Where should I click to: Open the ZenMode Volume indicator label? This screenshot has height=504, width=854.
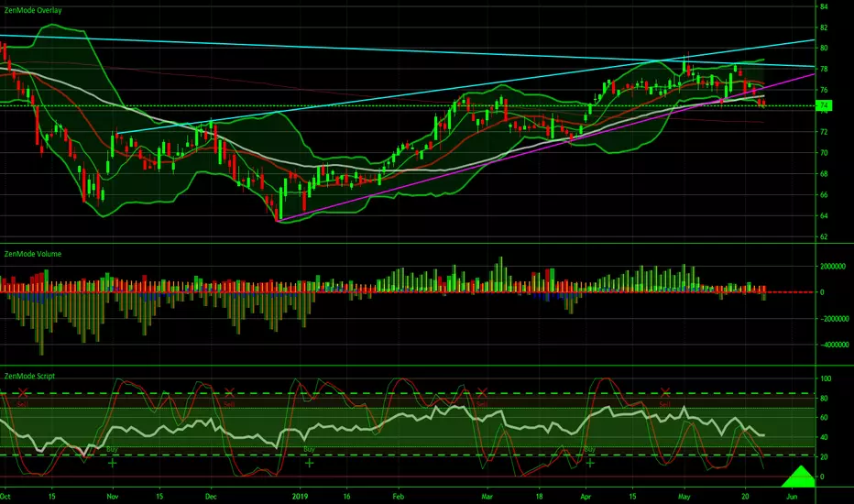point(33,254)
